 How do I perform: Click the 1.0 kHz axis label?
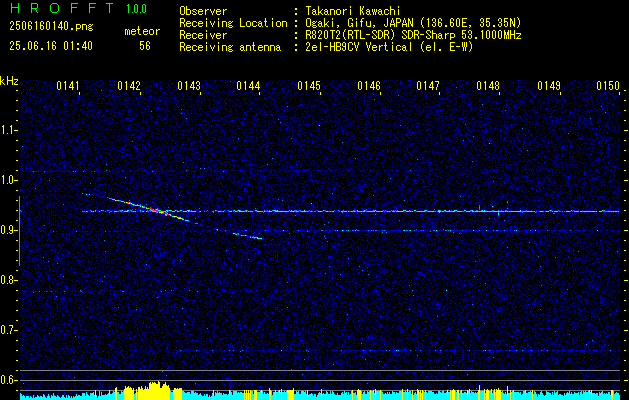8,180
